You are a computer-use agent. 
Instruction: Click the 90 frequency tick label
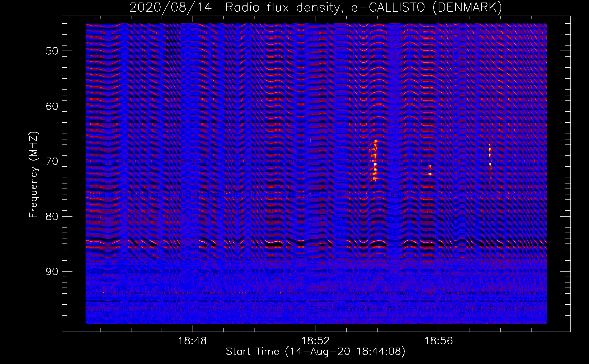pos(52,272)
